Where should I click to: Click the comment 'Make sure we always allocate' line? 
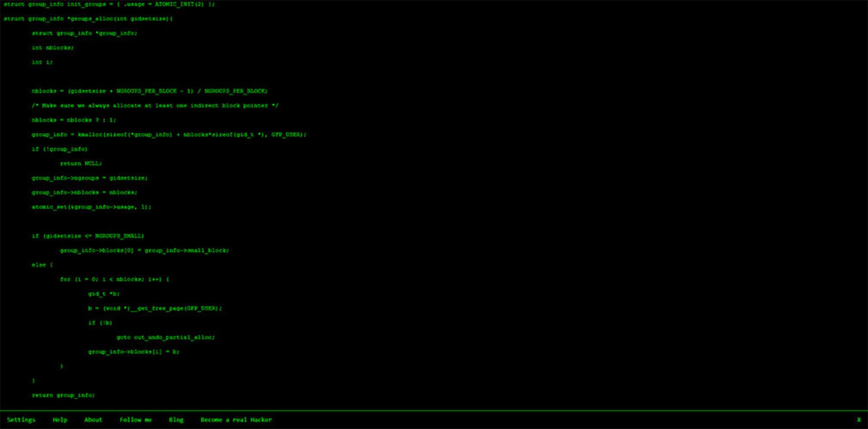point(155,105)
